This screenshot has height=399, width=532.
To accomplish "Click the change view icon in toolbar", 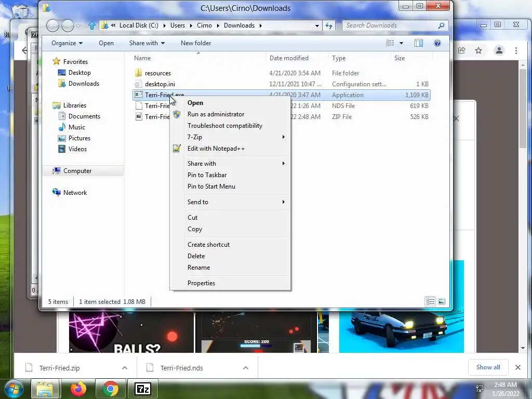I will coord(390,43).
